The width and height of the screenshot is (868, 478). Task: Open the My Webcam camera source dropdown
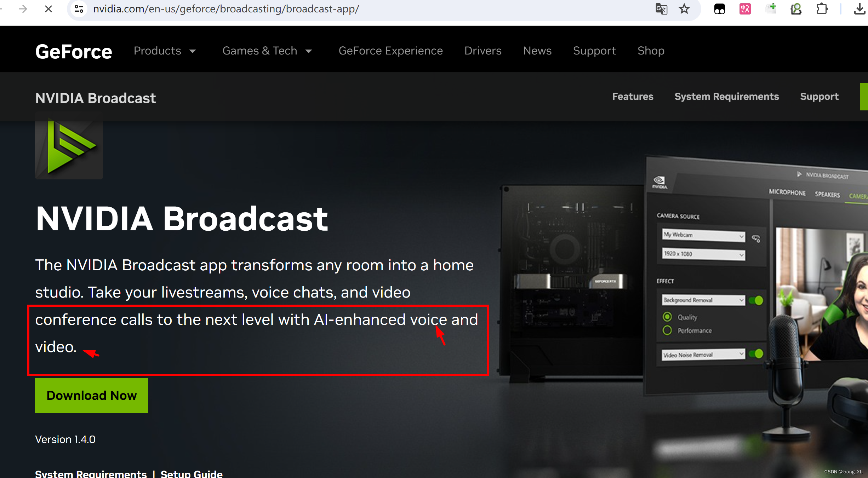click(x=703, y=235)
